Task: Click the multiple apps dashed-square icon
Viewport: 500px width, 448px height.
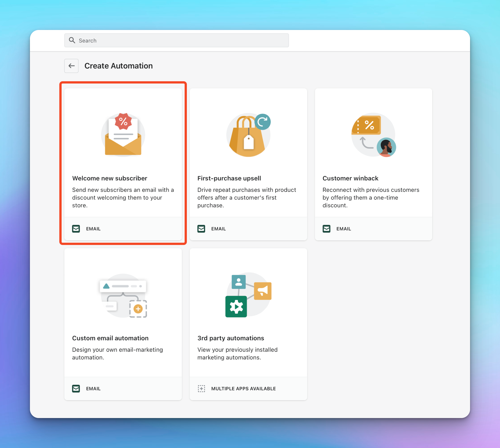Action: pyautogui.click(x=201, y=389)
